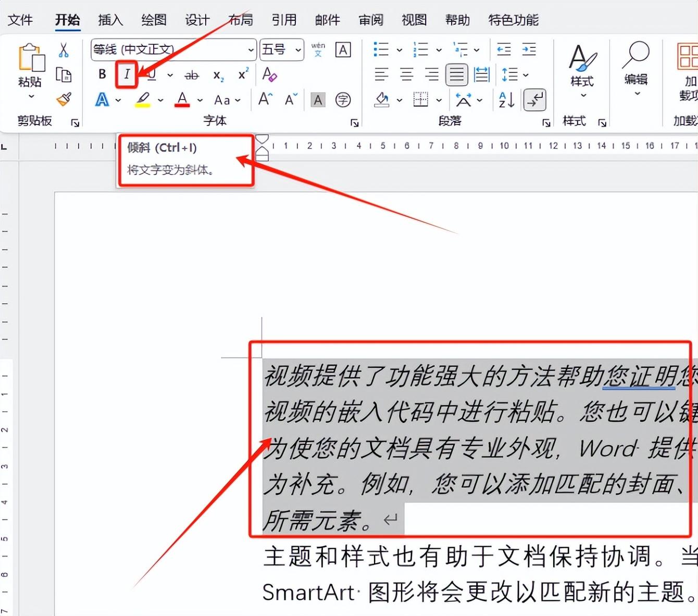Viewport: 698px width, 616px height.
Task: Open the pinyin guide (wén) tool
Action: pyautogui.click(x=318, y=50)
